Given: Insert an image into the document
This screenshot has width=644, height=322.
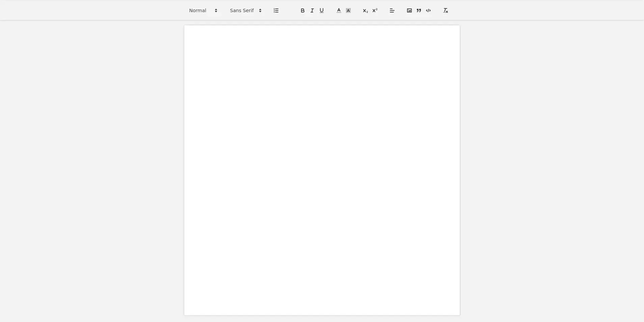Looking at the screenshot, I should tap(409, 10).
